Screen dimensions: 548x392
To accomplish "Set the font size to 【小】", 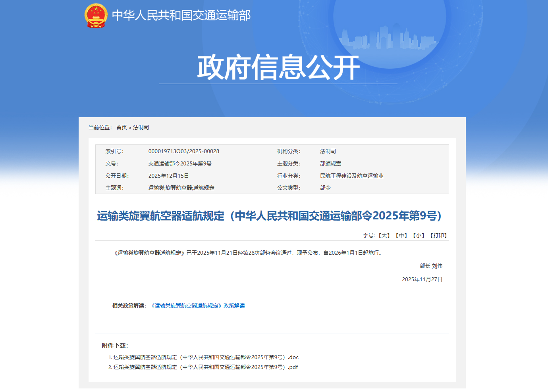I will [x=418, y=235].
